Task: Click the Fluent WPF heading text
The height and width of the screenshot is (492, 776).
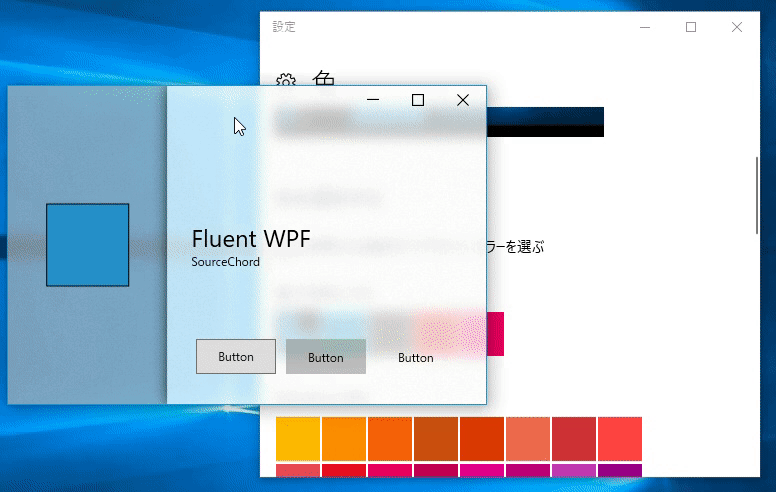Action: (x=251, y=239)
